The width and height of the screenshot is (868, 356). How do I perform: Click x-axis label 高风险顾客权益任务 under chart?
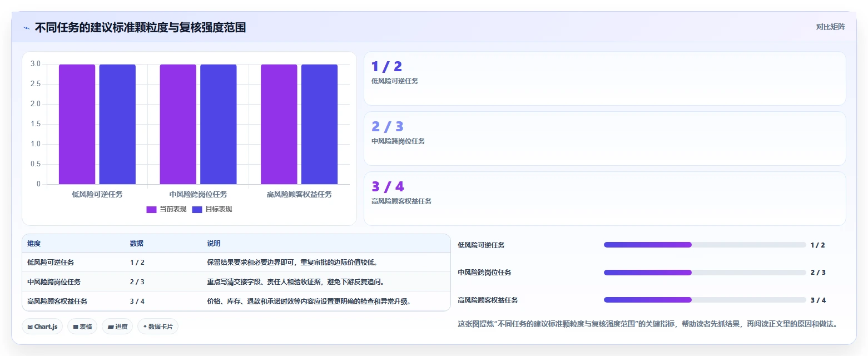coord(299,195)
